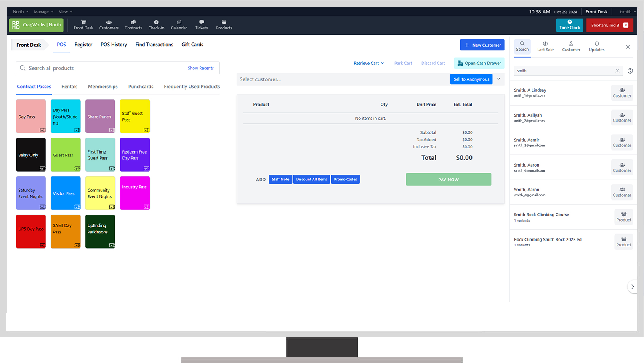Switch to the Memberships product tab

click(103, 87)
